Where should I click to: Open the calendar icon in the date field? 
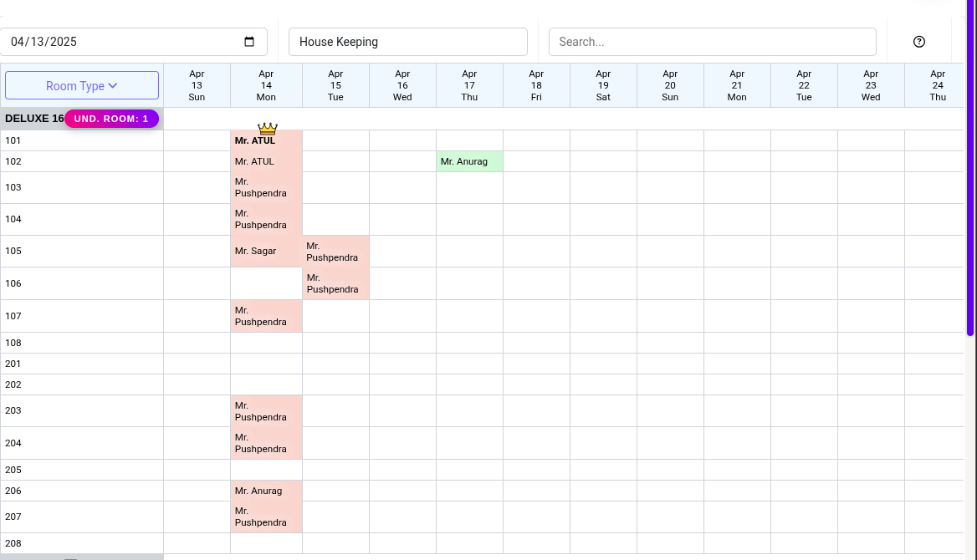coord(249,41)
